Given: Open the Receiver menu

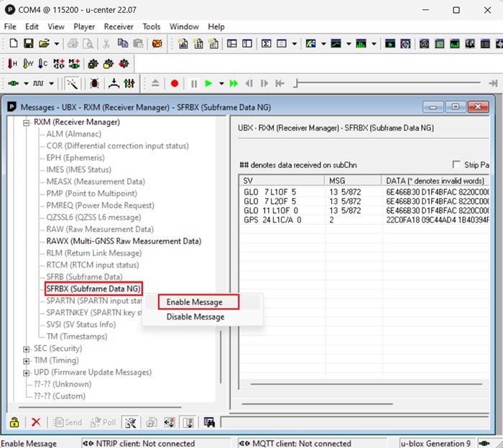Looking at the screenshot, I should click(119, 27).
